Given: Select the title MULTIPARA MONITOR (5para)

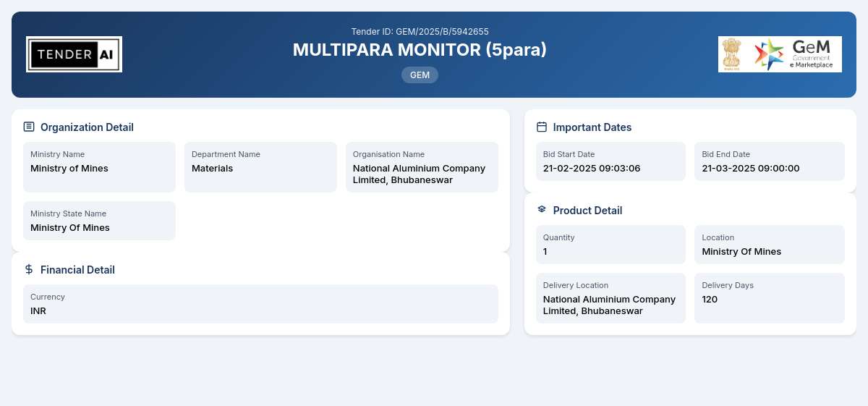Looking at the screenshot, I should click(420, 50).
